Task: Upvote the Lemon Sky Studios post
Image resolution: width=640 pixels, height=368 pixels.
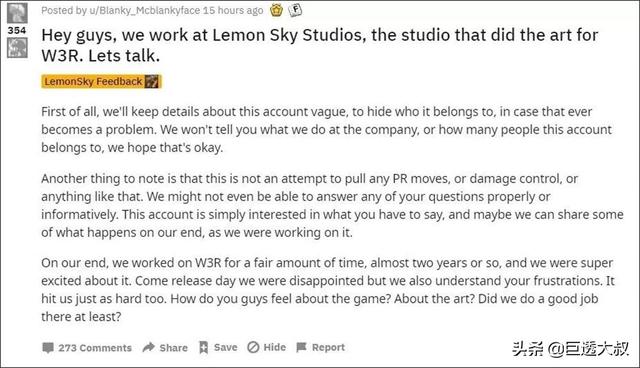Action: [x=17, y=13]
